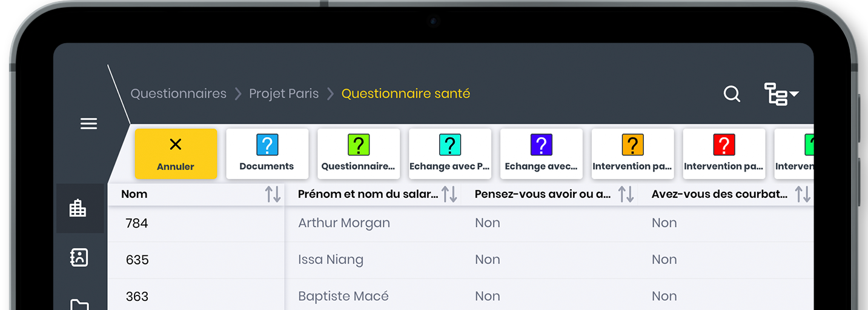
Task: Sort the Pensez-vous avoir column
Action: [x=626, y=195]
